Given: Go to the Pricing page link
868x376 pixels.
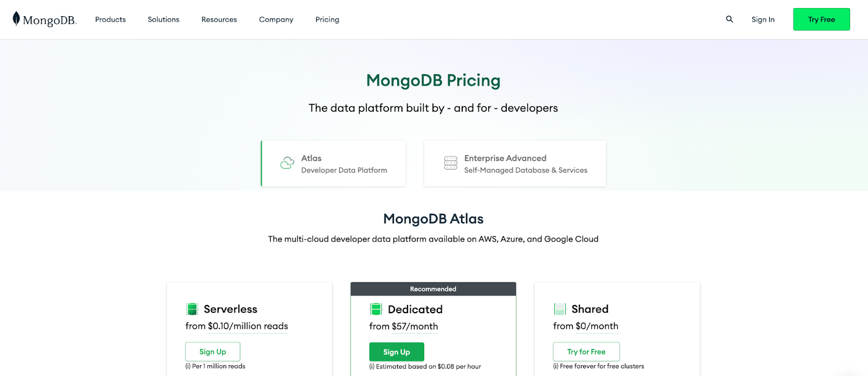Looking at the screenshot, I should coord(327,20).
